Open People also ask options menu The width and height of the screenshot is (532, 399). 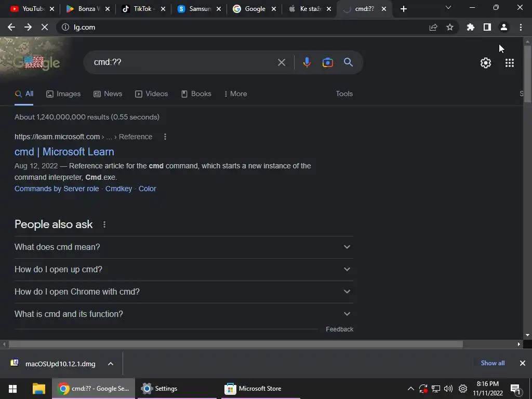[x=104, y=224]
